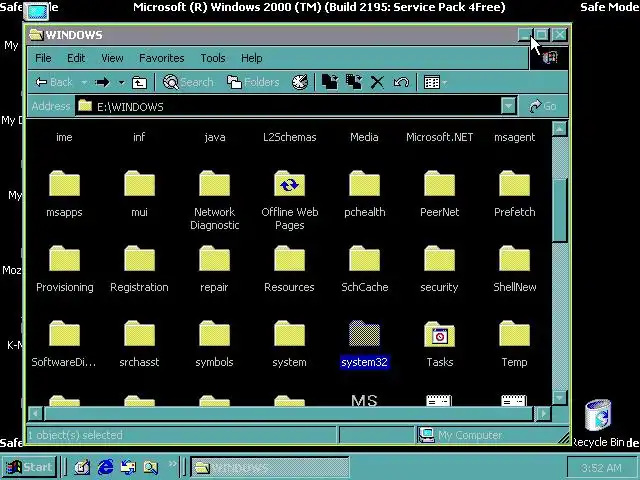Click the Delete toolbar icon
Viewport: 640px width, 480px height.
pos(377,82)
